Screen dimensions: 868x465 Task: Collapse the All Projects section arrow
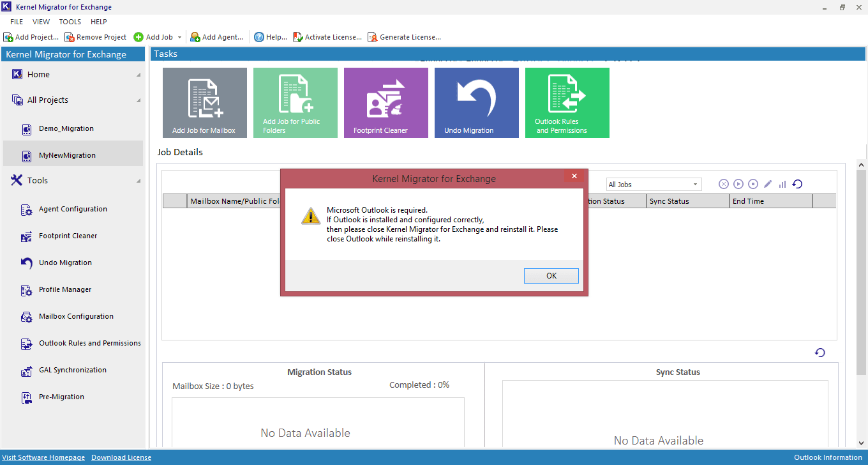(138, 100)
